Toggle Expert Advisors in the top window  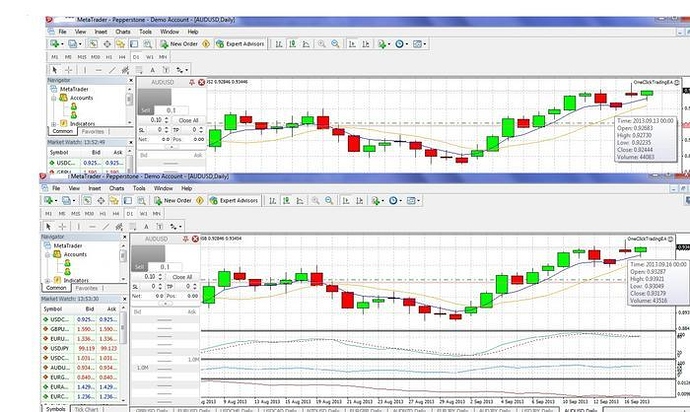[240, 44]
